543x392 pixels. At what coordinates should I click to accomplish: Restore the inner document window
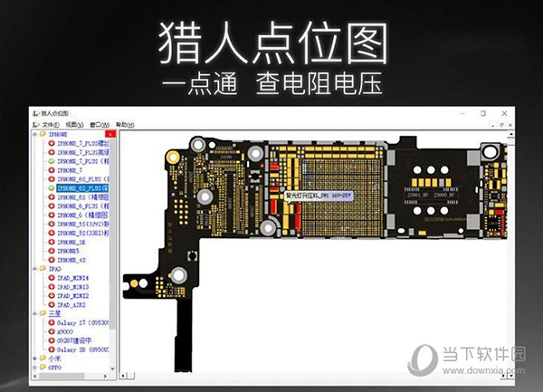[x=501, y=125]
